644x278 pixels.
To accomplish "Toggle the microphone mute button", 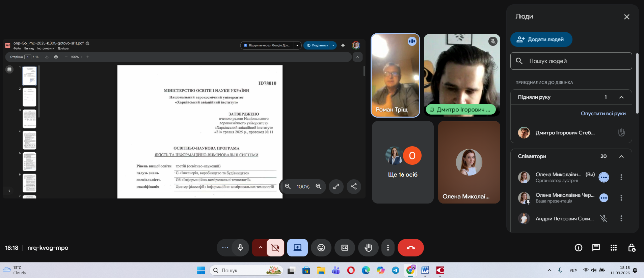I will click(240, 248).
